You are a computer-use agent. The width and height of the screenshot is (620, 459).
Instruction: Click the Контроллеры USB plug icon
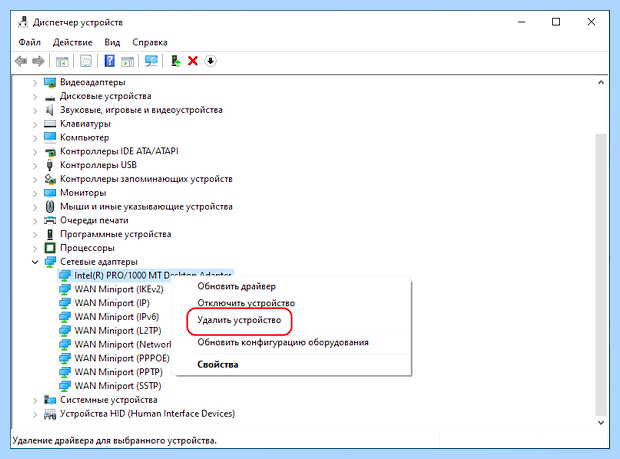(50, 165)
